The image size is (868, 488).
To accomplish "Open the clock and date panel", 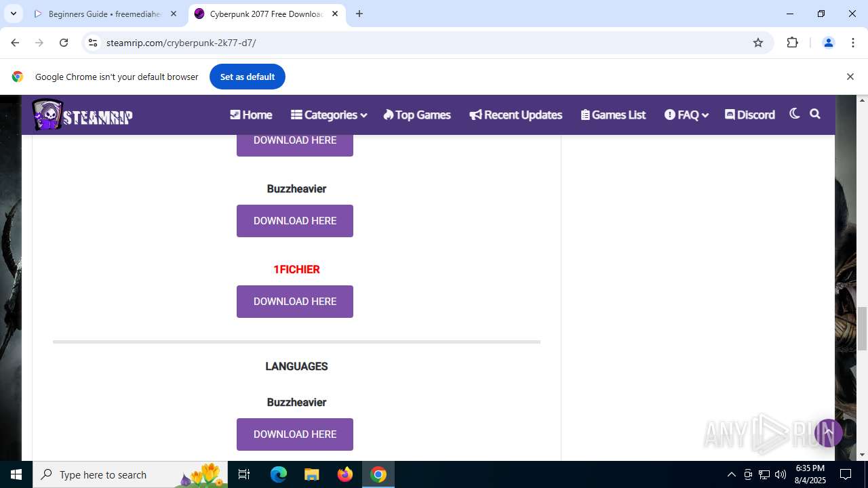I will point(810,474).
